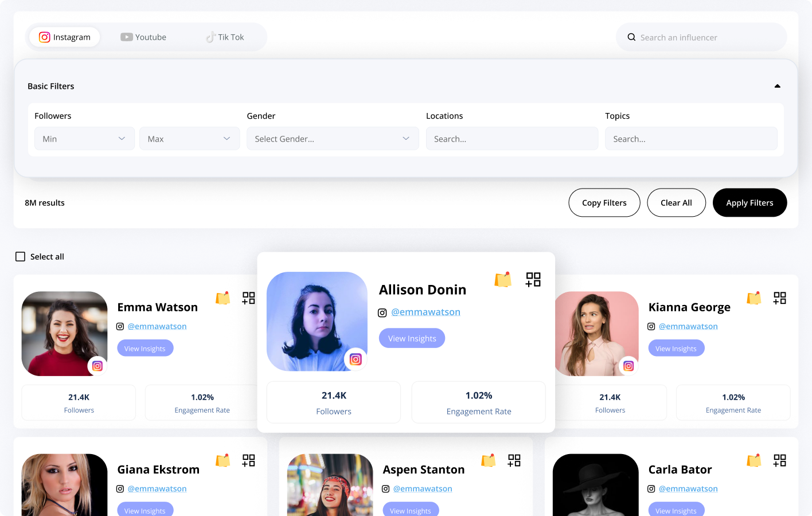Switch to the Instagram tab
This screenshot has height=516, width=812.
pyautogui.click(x=65, y=37)
